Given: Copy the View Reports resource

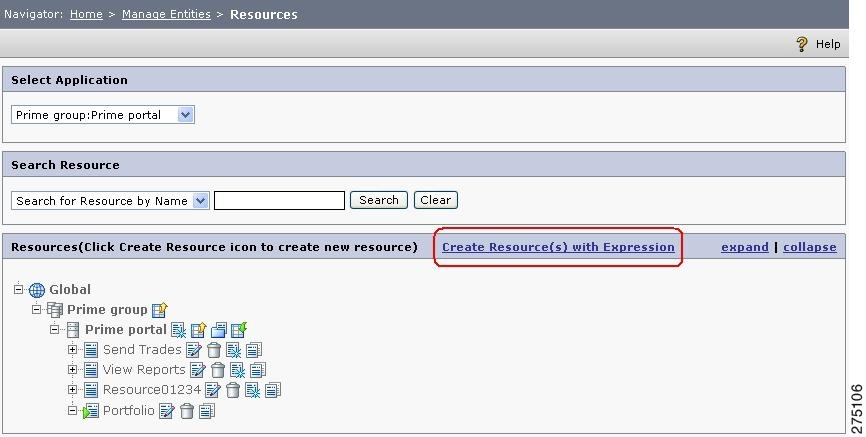Looking at the screenshot, I should (x=258, y=370).
